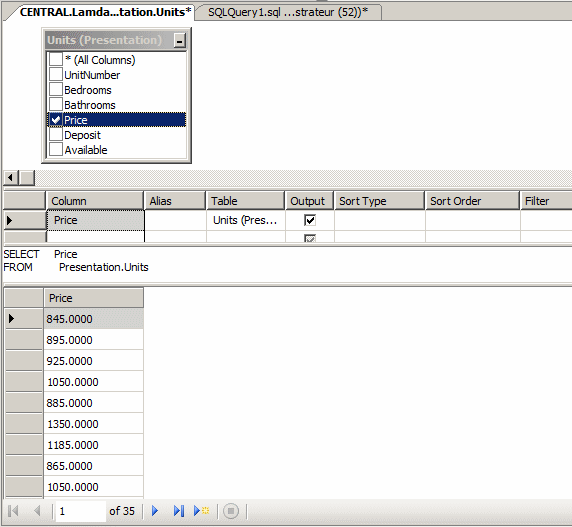Select result cell 1185.0000
The width and height of the screenshot is (572, 527).
[94, 445]
